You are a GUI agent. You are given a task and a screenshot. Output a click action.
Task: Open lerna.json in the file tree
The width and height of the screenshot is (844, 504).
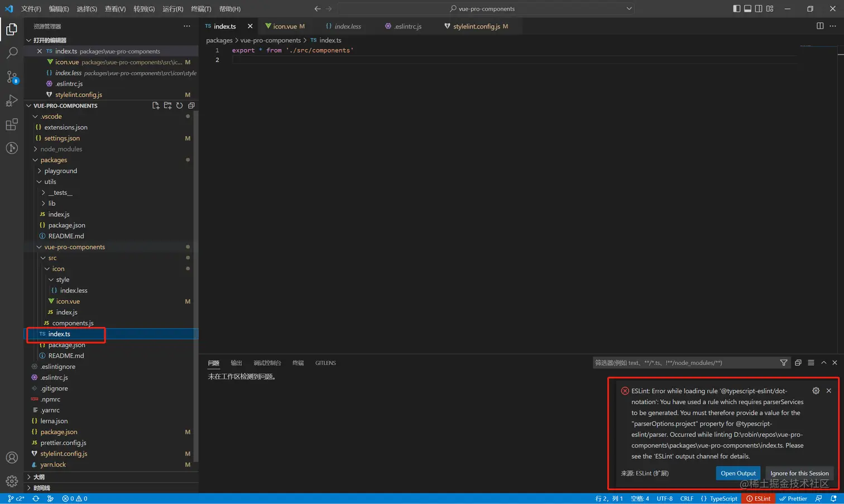pyautogui.click(x=54, y=421)
